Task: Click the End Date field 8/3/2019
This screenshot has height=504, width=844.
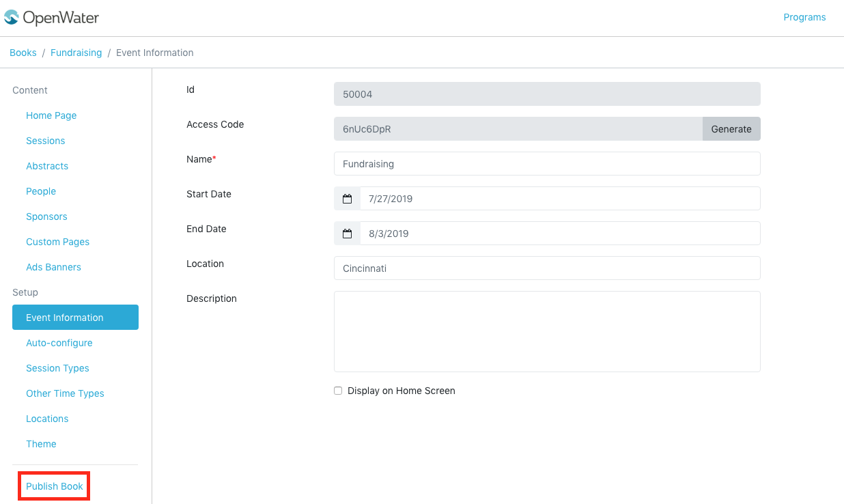Action: [x=560, y=234]
